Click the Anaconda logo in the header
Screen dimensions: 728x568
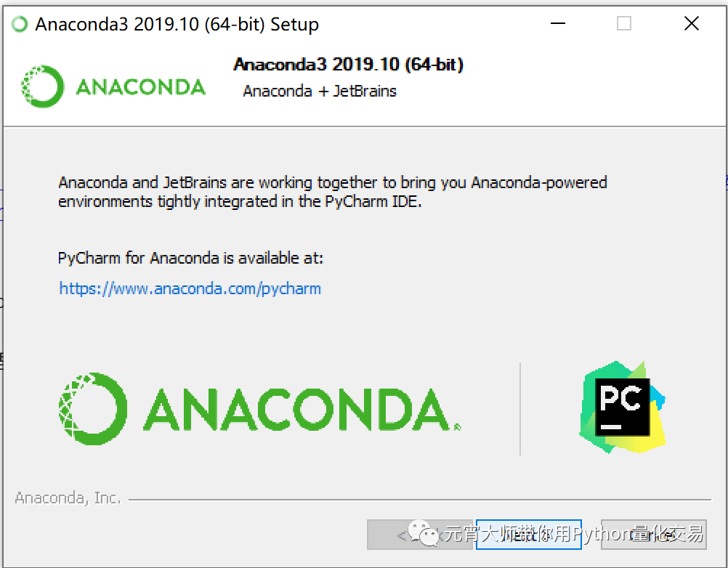click(113, 86)
